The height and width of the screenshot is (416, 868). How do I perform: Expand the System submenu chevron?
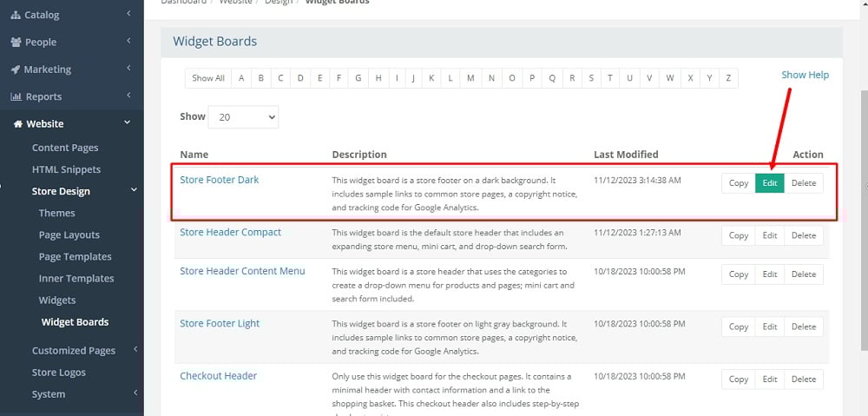click(x=135, y=393)
